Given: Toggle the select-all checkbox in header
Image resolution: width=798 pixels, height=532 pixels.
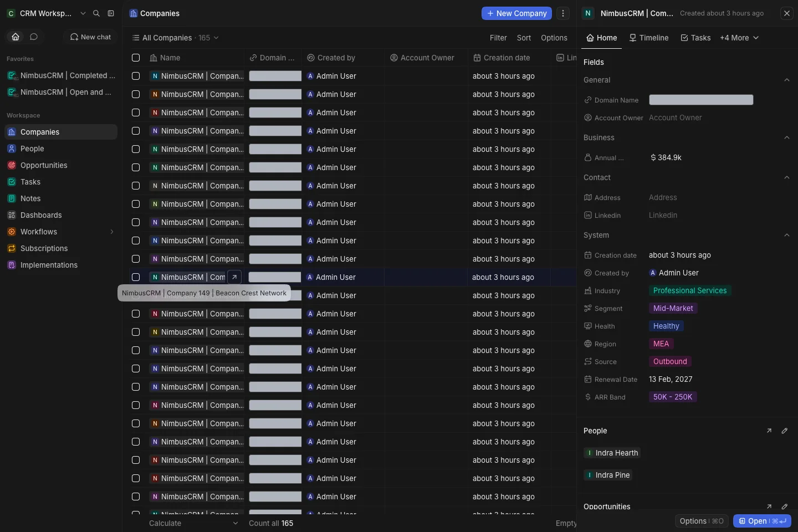Looking at the screenshot, I should pos(136,58).
